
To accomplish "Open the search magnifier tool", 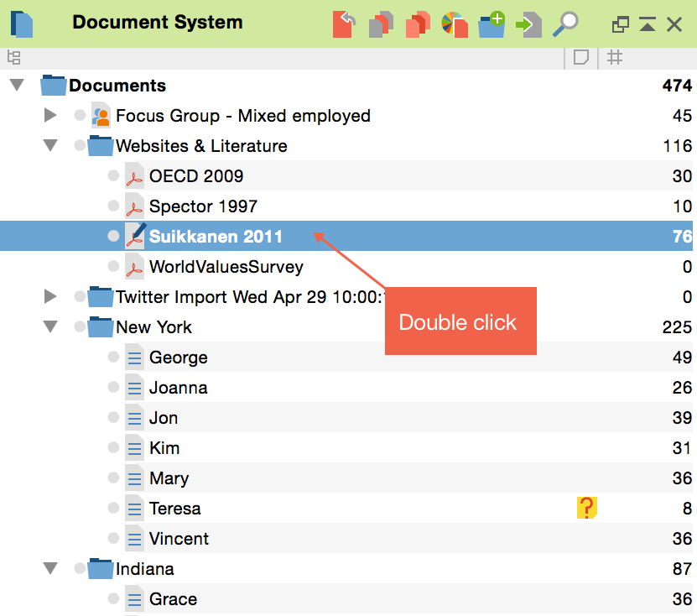I will point(565,23).
